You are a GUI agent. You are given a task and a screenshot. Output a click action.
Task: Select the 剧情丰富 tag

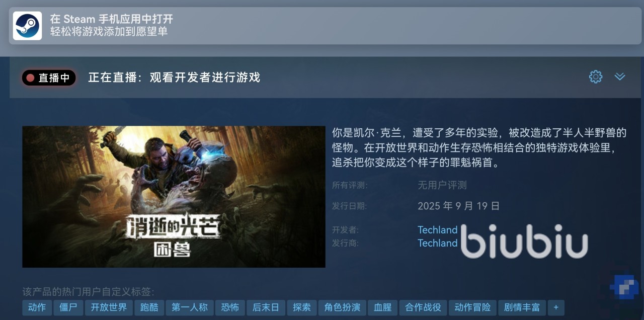click(x=522, y=307)
